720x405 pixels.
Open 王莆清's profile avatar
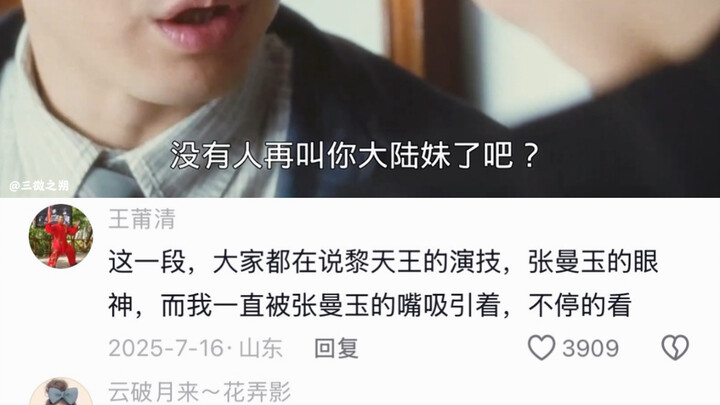coord(61,236)
